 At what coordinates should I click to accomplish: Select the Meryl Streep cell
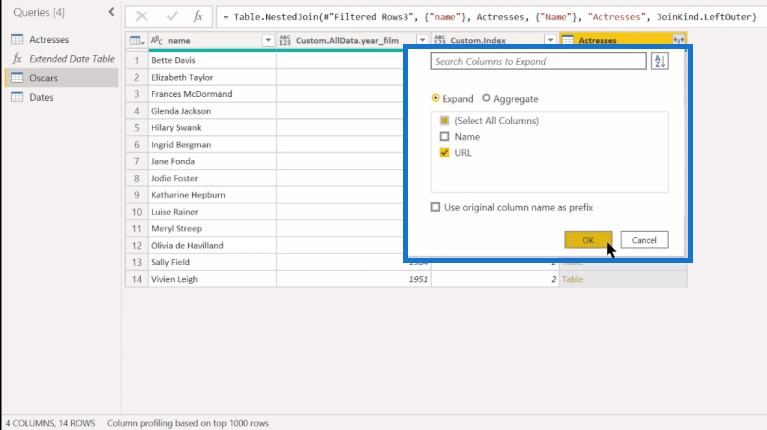212,228
